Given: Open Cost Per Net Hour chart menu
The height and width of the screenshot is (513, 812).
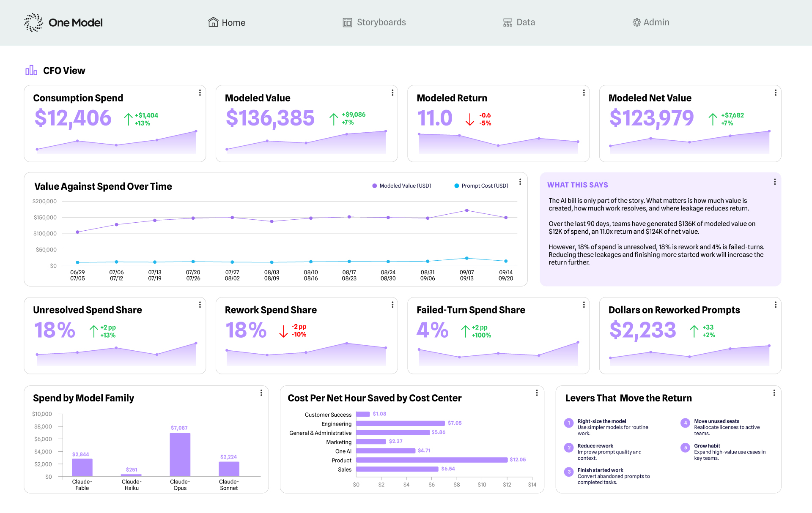Looking at the screenshot, I should click(537, 393).
